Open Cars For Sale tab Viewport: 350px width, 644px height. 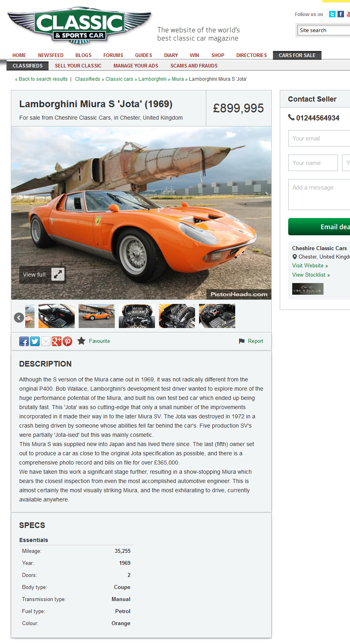(x=297, y=55)
